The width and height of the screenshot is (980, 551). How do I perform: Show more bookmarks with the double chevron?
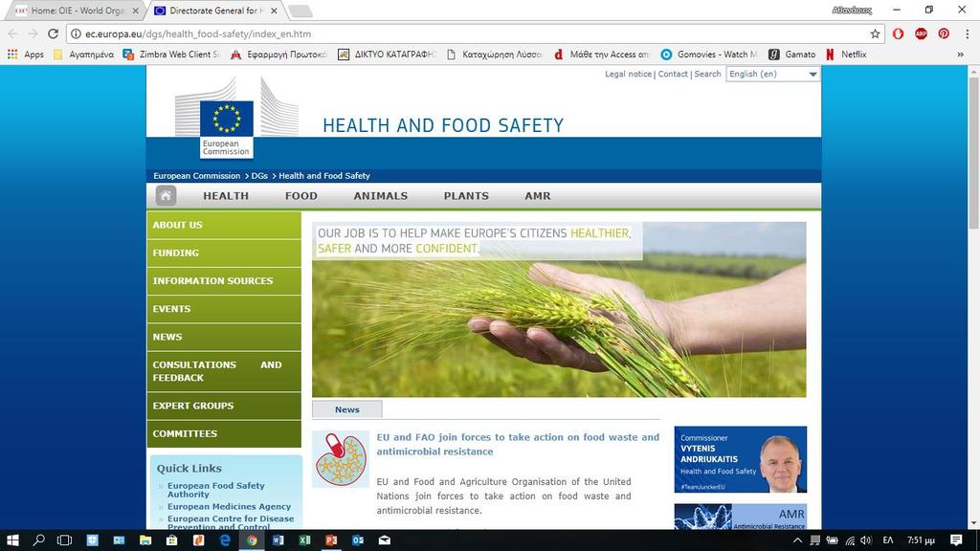tap(961, 55)
